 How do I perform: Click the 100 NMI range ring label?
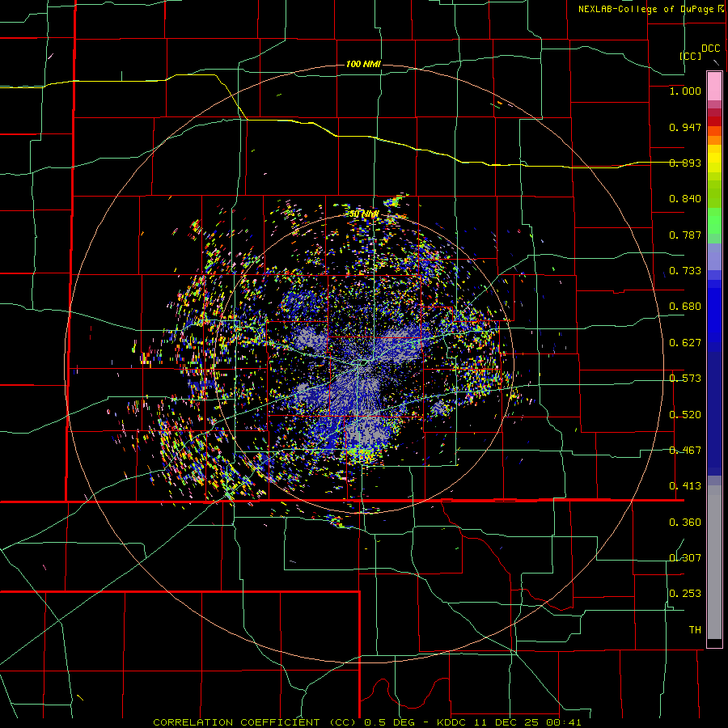[363, 64]
